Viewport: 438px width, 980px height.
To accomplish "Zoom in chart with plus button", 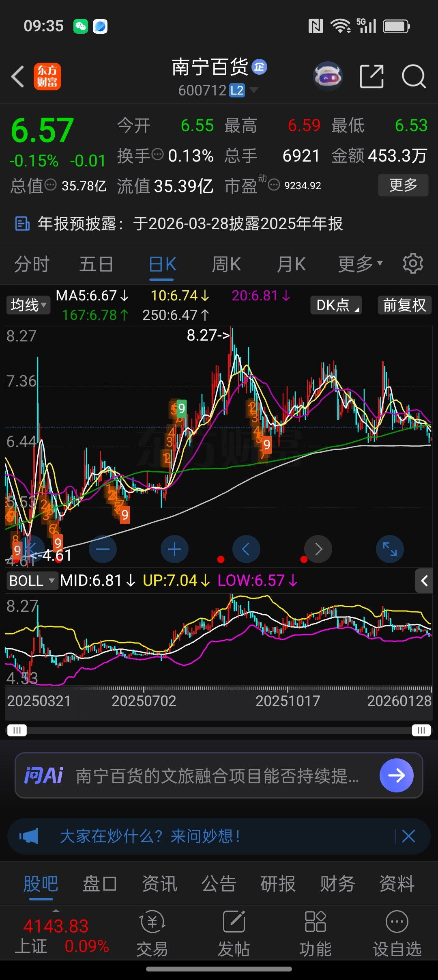I will [174, 549].
